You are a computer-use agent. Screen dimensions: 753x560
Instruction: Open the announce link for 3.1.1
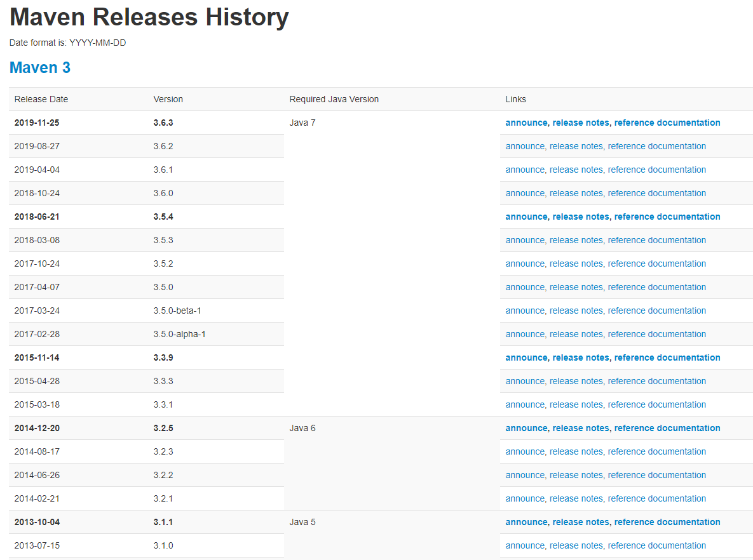tap(526, 523)
